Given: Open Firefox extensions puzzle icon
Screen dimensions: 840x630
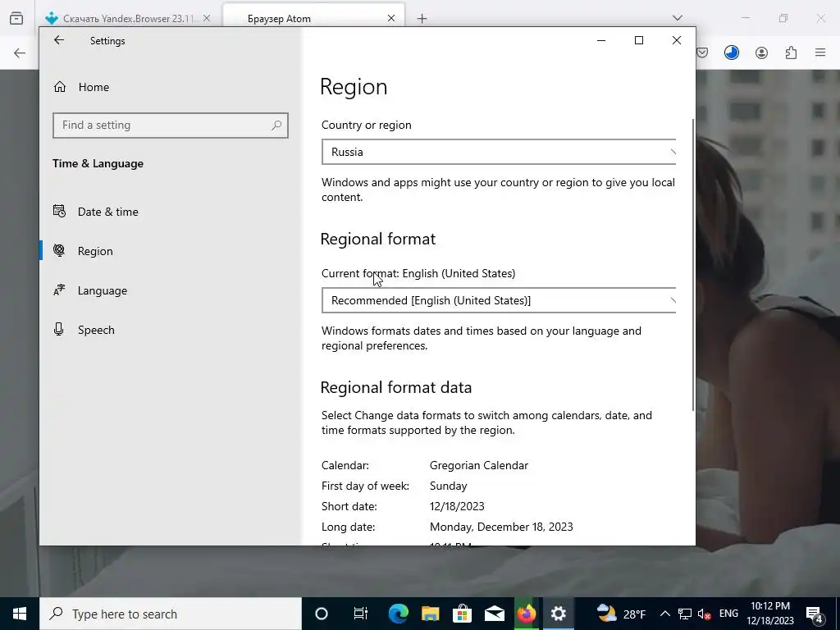Looking at the screenshot, I should click(x=792, y=52).
